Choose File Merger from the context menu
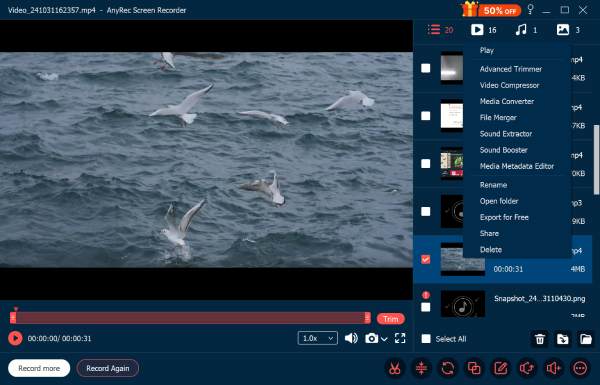The image size is (600, 385). [x=498, y=117]
